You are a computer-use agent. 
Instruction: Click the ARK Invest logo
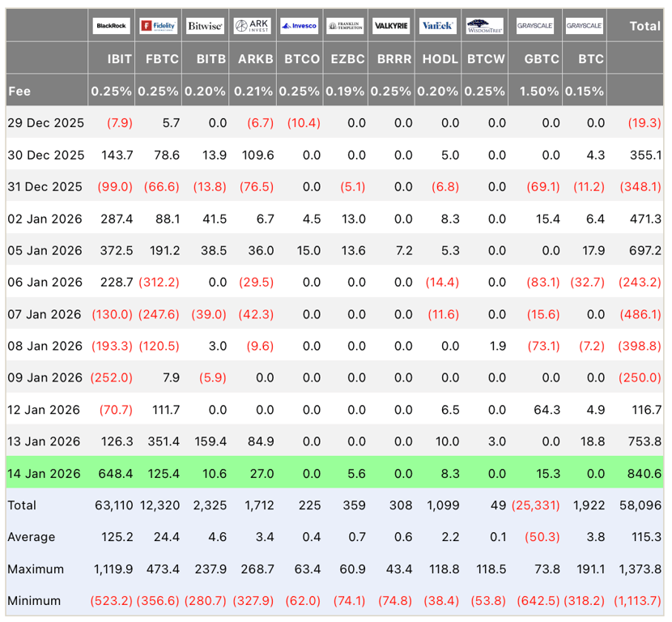[253, 26]
